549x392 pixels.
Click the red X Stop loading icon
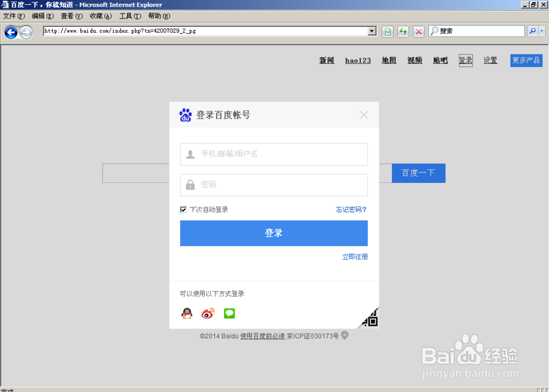418,31
